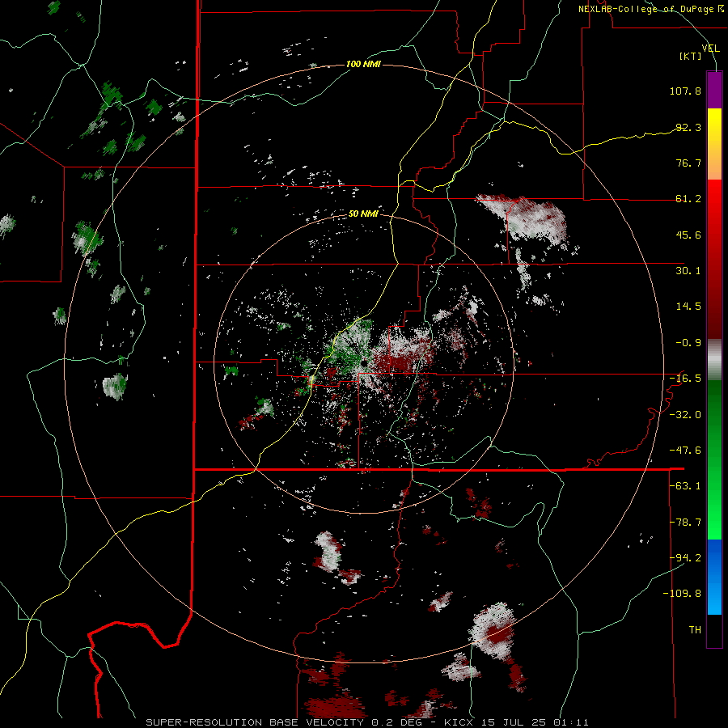Viewport: 728px width, 728px height.
Task: Select the -109.8 legend value
Action: [683, 594]
